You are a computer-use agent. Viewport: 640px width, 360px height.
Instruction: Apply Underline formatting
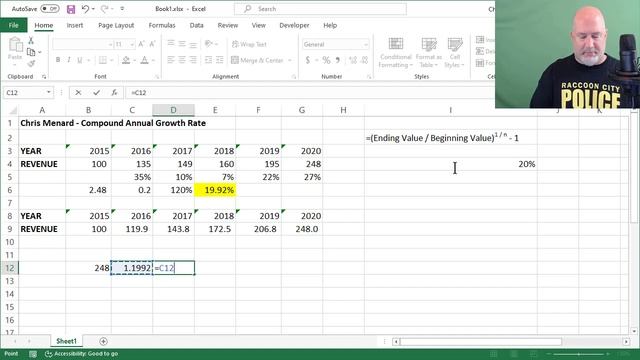pos(80,60)
